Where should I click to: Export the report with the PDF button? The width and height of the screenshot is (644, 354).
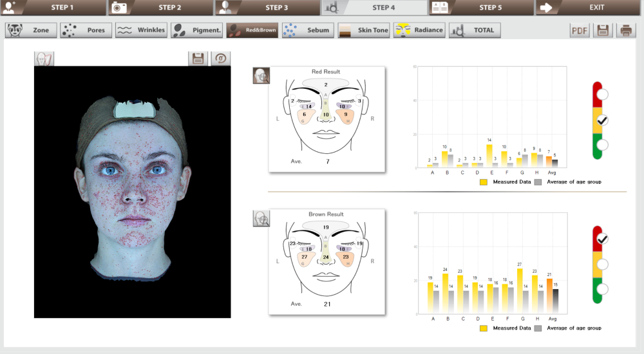(580, 30)
